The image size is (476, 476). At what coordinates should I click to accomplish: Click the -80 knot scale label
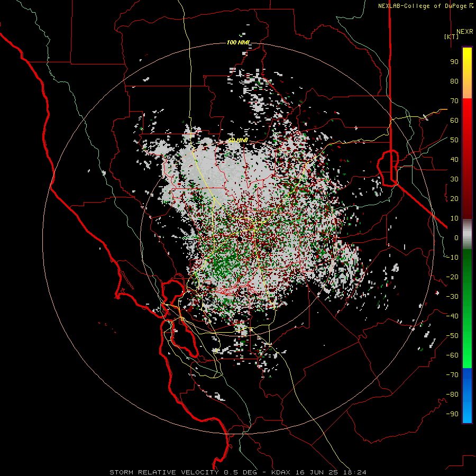(x=453, y=395)
